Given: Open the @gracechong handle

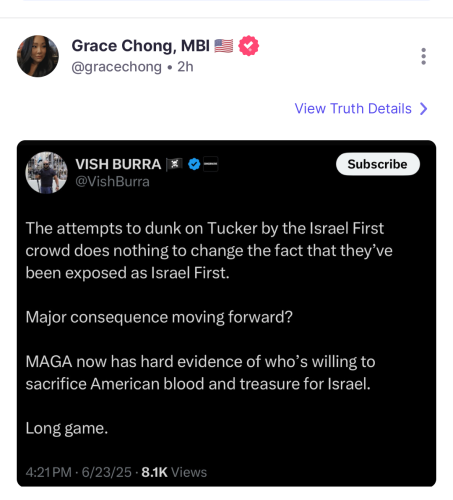Looking at the screenshot, I should 116,67.
